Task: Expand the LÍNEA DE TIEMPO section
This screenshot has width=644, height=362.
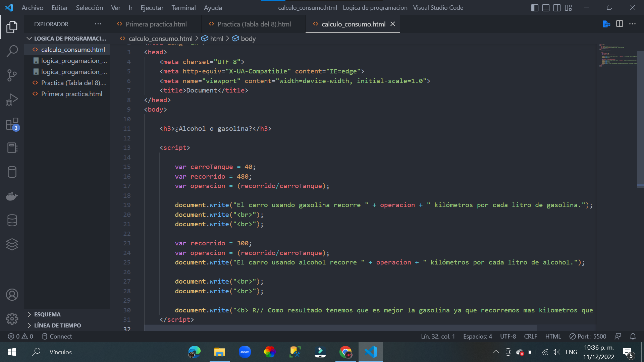Action: click(x=67, y=325)
